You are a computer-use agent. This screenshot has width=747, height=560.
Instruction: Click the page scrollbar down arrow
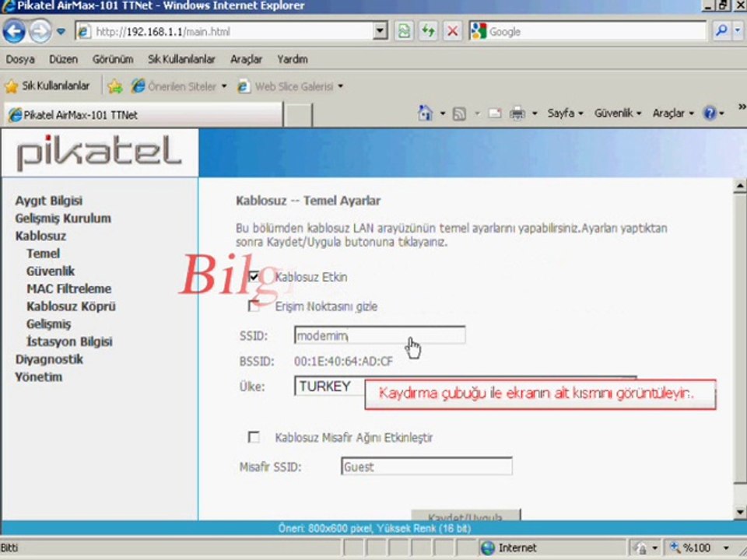739,513
